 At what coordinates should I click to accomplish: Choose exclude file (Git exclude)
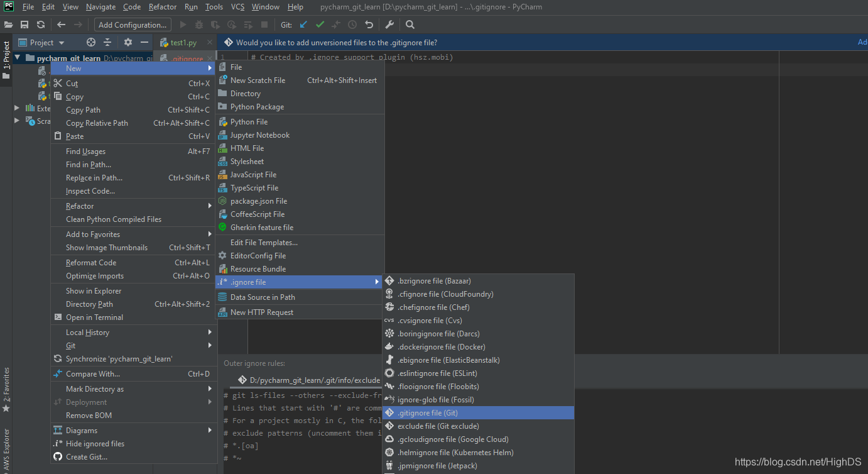[x=479, y=426]
